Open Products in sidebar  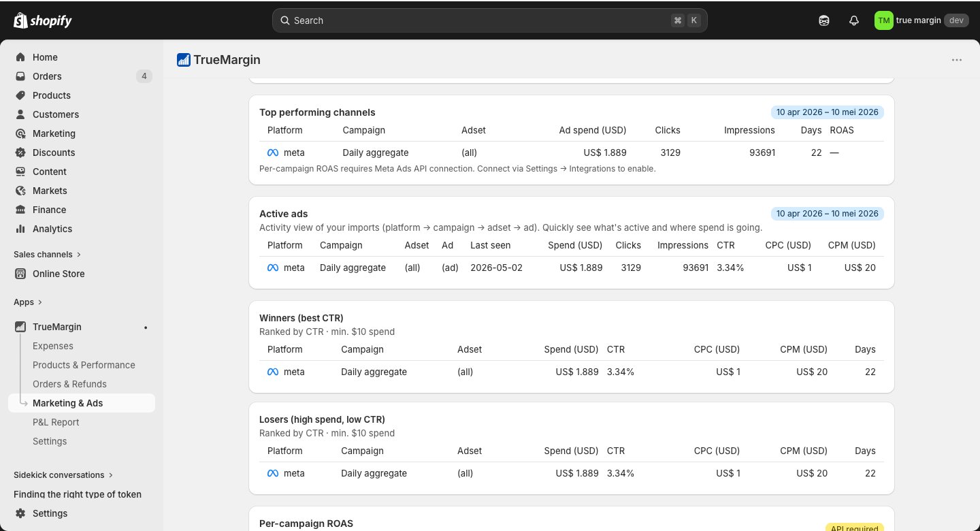(x=82, y=95)
